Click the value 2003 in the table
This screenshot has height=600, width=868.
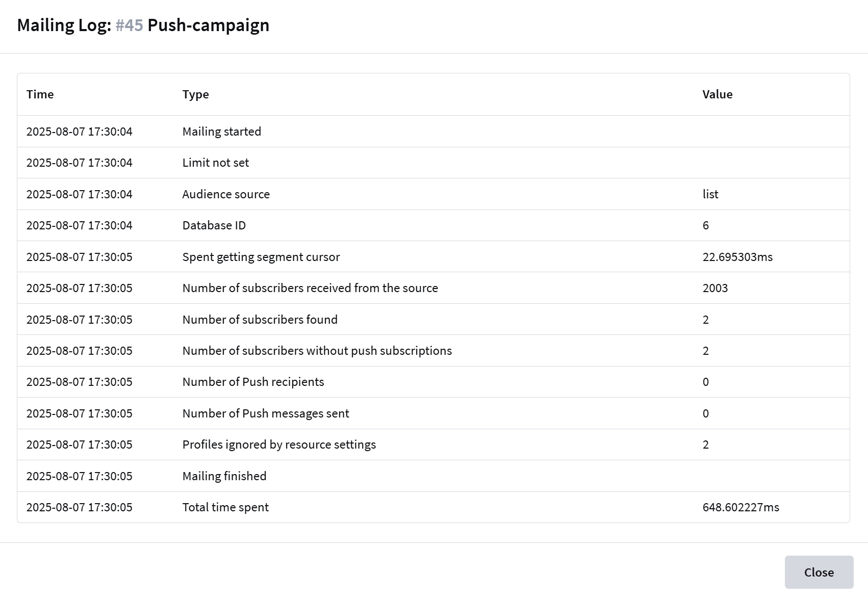coord(715,288)
